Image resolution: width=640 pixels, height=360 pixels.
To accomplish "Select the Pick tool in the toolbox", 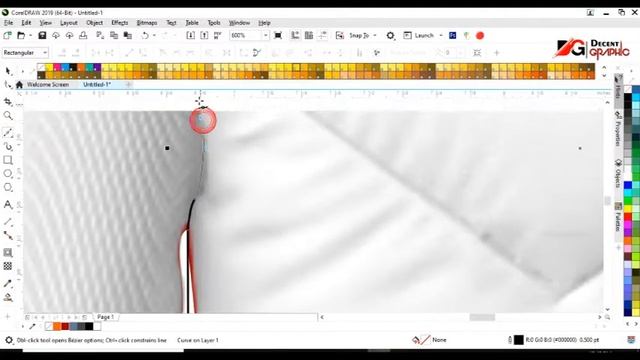I will point(8,71).
